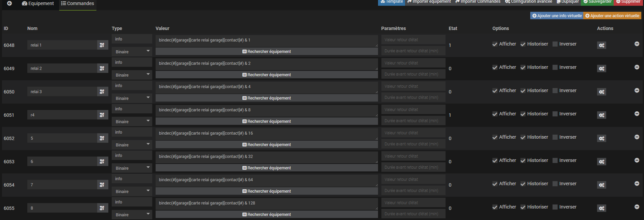
Task: Click Importer équipement button
Action: point(429,2)
